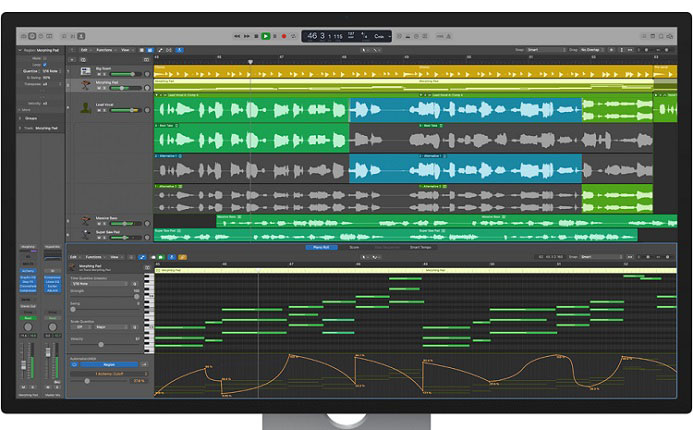This screenshot has width=693, height=430.
Task: Toggle the Metronome click button
Action: pos(449,36)
